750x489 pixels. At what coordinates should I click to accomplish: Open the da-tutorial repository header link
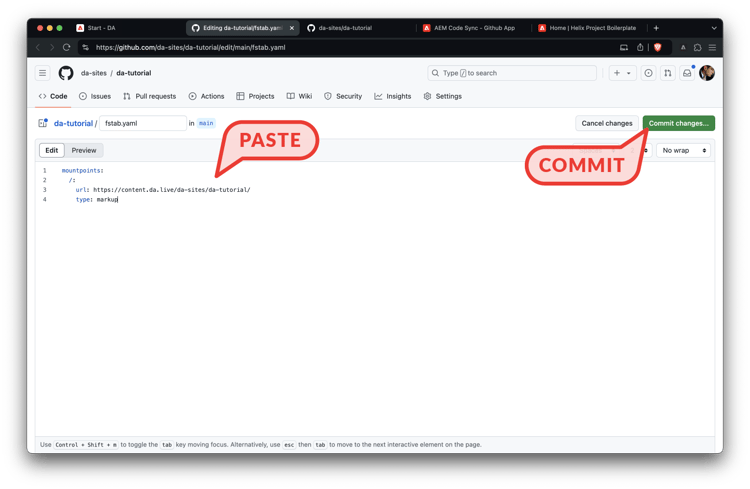[x=134, y=73]
